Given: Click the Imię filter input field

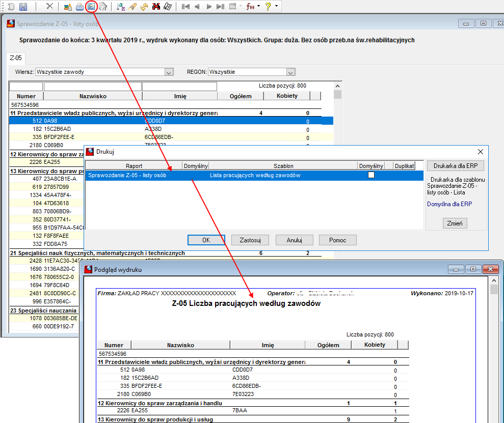Looking at the screenshot, I should click(x=179, y=87).
